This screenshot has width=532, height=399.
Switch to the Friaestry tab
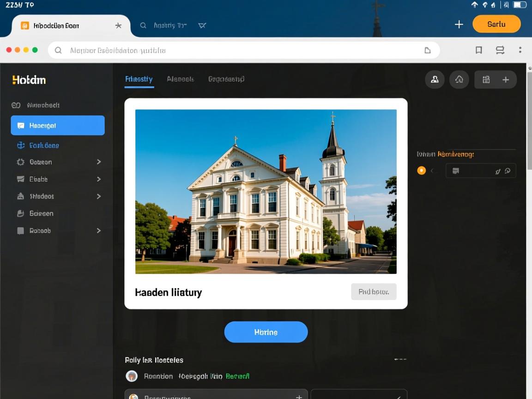(x=139, y=79)
